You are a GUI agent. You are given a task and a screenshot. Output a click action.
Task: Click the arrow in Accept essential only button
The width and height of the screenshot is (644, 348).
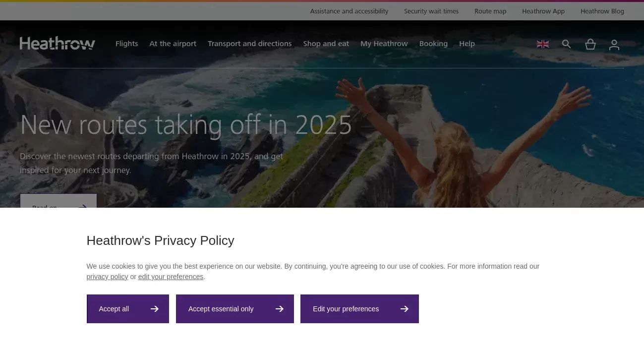point(280,309)
